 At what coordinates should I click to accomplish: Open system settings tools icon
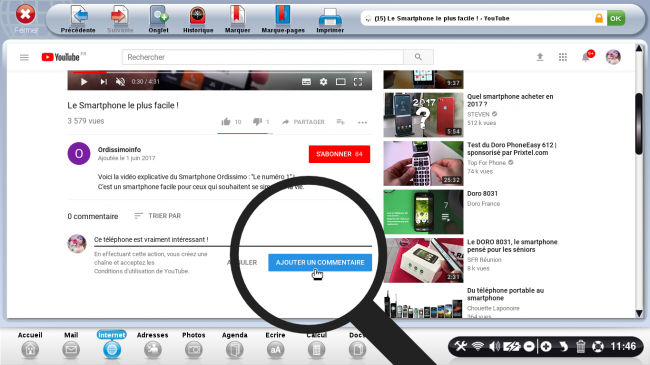[460, 346]
